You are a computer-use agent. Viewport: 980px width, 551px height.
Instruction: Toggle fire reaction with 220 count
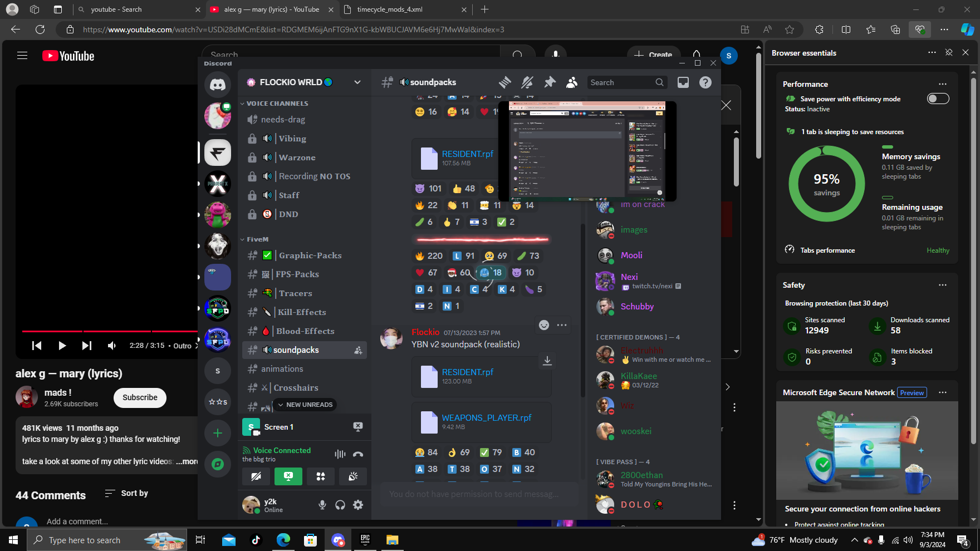pyautogui.click(x=429, y=256)
